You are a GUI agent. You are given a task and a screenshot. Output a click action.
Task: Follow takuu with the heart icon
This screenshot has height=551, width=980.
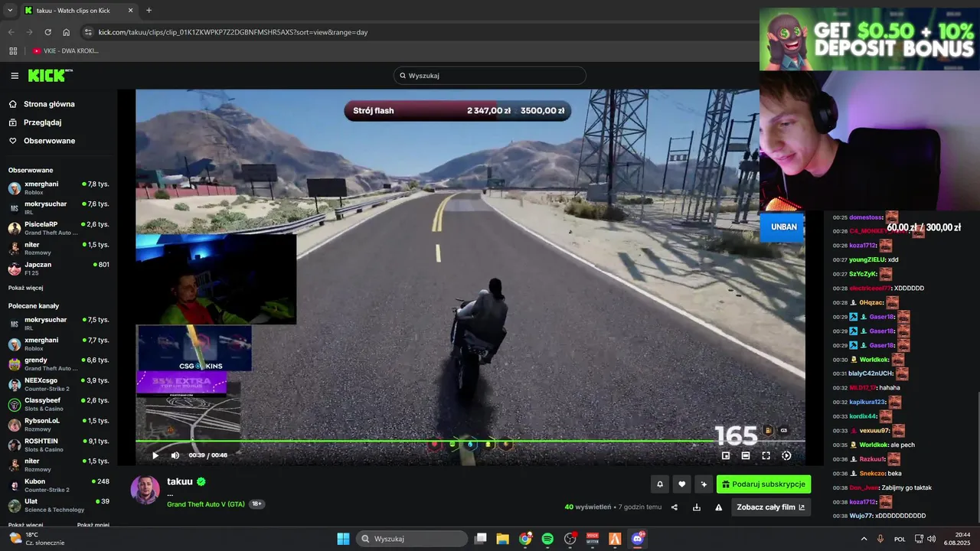click(x=681, y=484)
